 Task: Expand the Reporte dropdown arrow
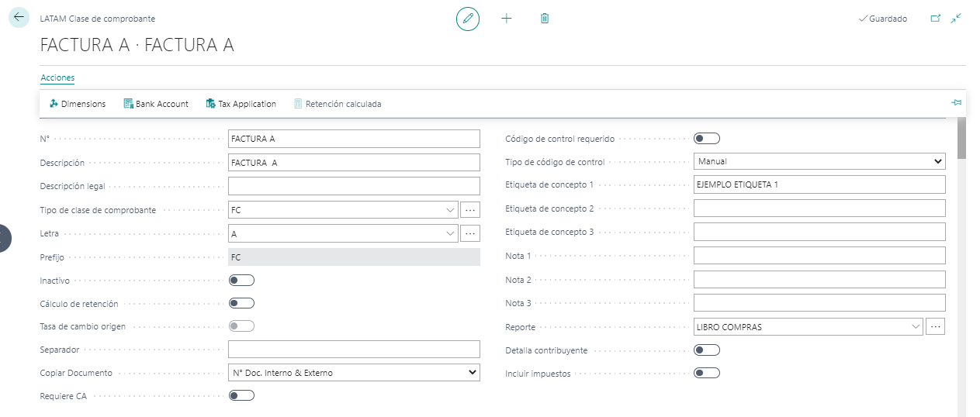(x=916, y=327)
